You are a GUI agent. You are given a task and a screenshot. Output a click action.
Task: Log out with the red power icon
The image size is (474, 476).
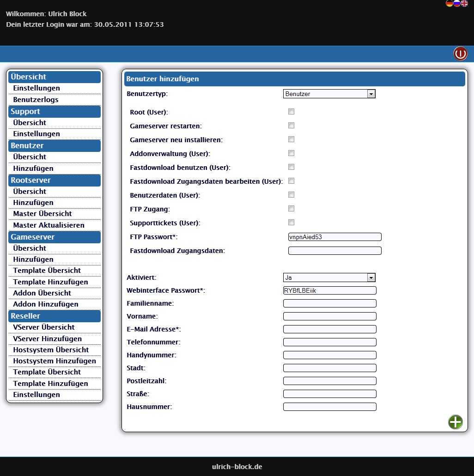(x=460, y=54)
